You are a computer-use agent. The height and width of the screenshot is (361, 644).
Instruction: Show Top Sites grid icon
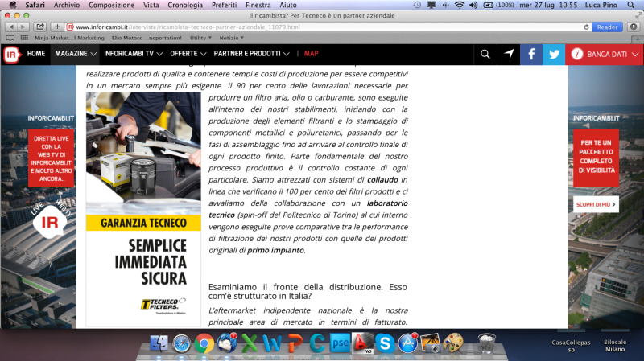point(24,38)
